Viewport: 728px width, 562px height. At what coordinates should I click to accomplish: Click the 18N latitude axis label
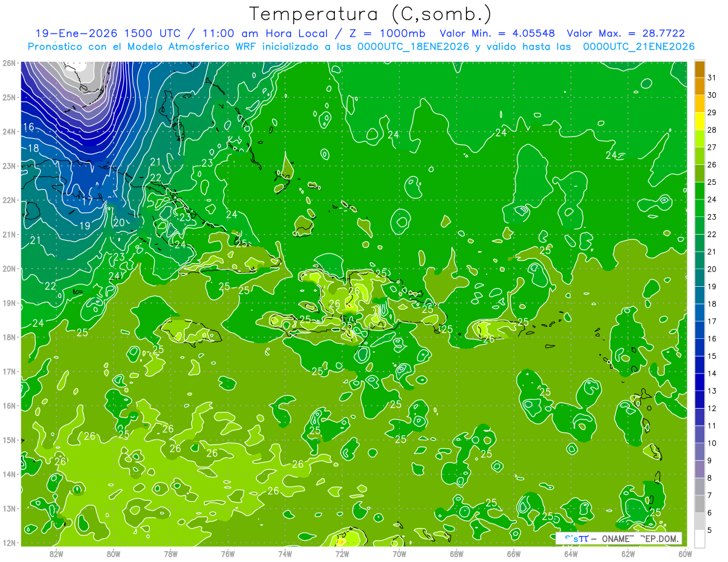(9, 337)
